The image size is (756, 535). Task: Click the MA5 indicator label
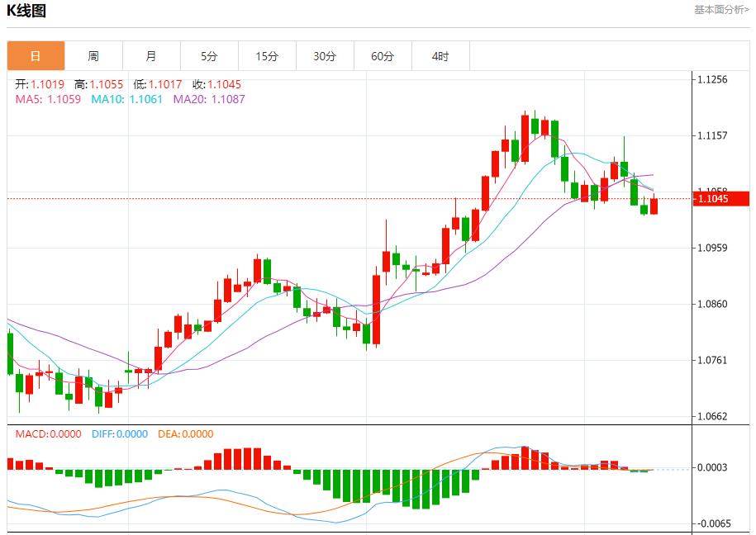point(48,99)
